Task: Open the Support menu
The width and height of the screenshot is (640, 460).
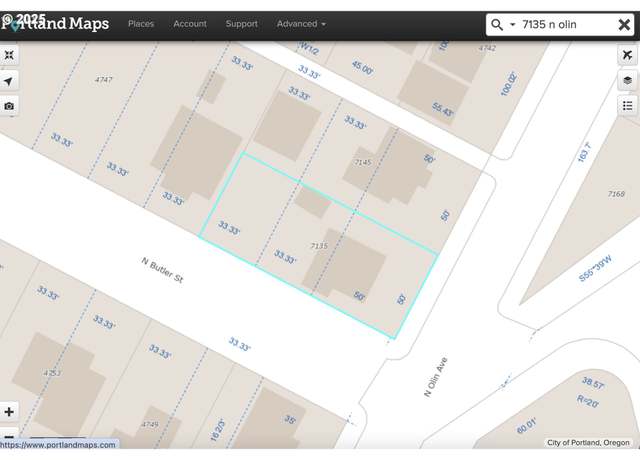Action: coord(242,24)
